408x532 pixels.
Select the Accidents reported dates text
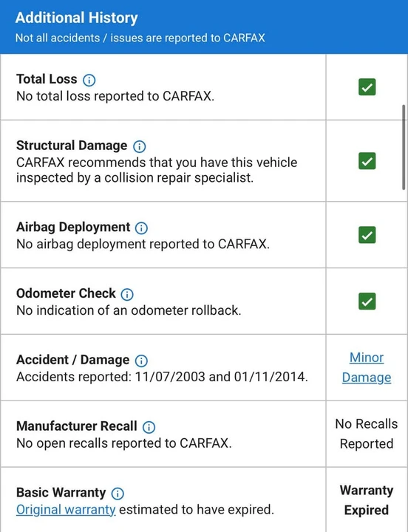pos(163,377)
